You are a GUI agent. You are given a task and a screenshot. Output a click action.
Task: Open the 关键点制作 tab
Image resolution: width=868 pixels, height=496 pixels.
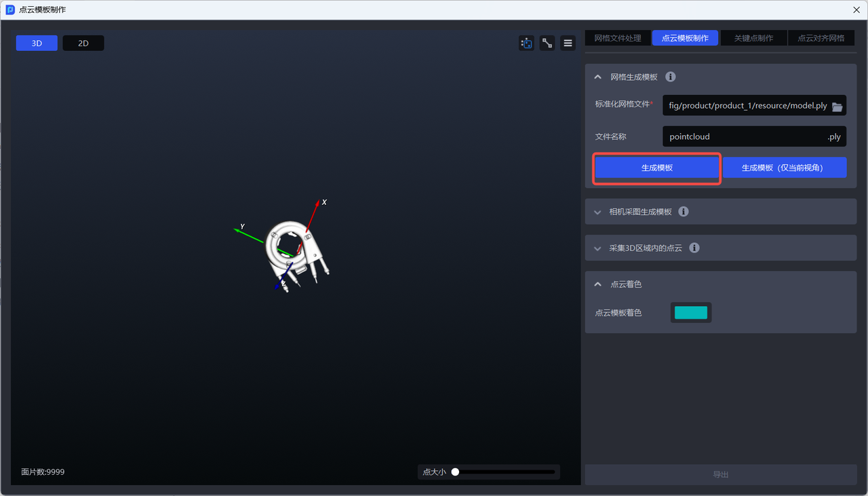tap(753, 39)
